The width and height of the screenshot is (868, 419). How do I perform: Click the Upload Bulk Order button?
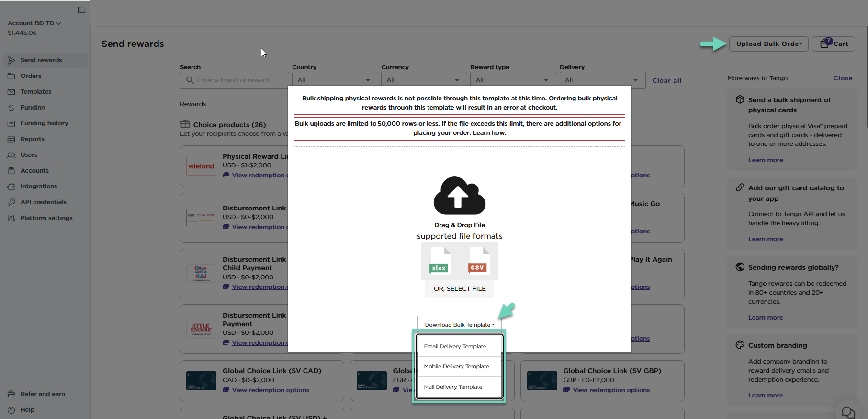click(768, 44)
